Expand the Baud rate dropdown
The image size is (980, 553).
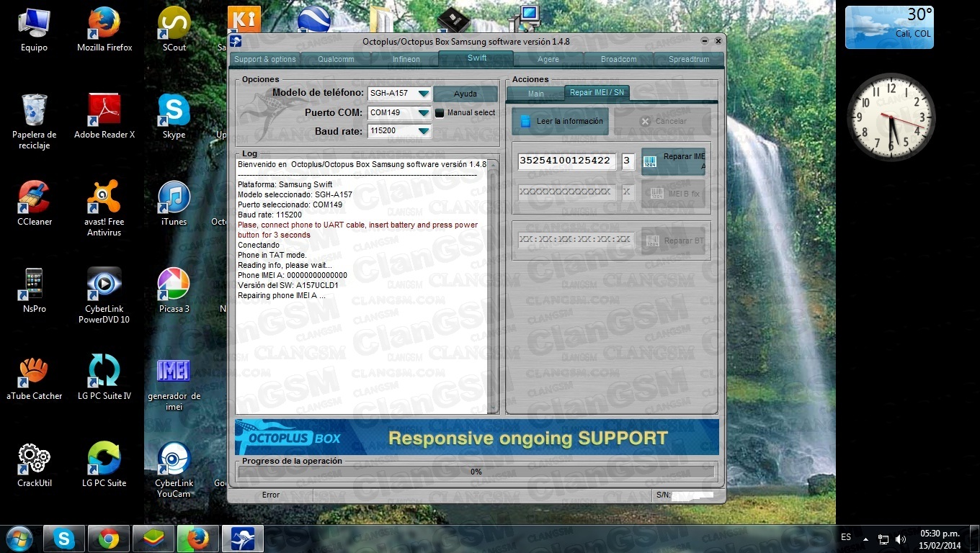pyautogui.click(x=424, y=131)
